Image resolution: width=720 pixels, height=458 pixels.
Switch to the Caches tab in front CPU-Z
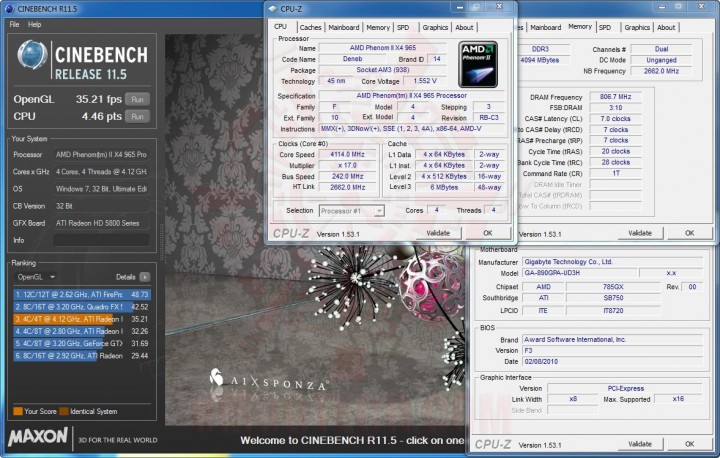tap(310, 28)
